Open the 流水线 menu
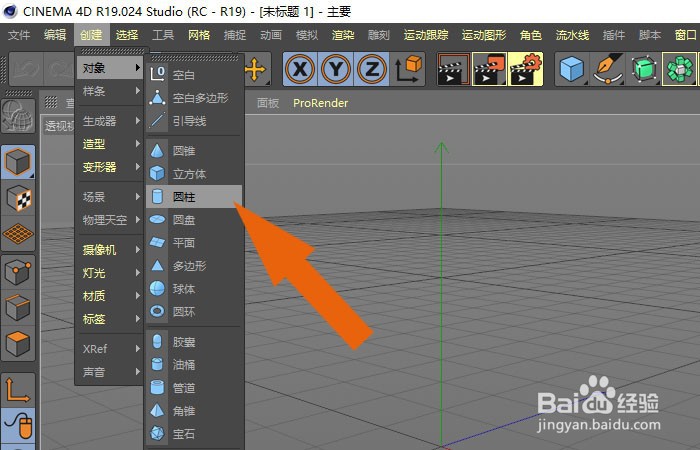700x450 pixels. click(x=572, y=35)
